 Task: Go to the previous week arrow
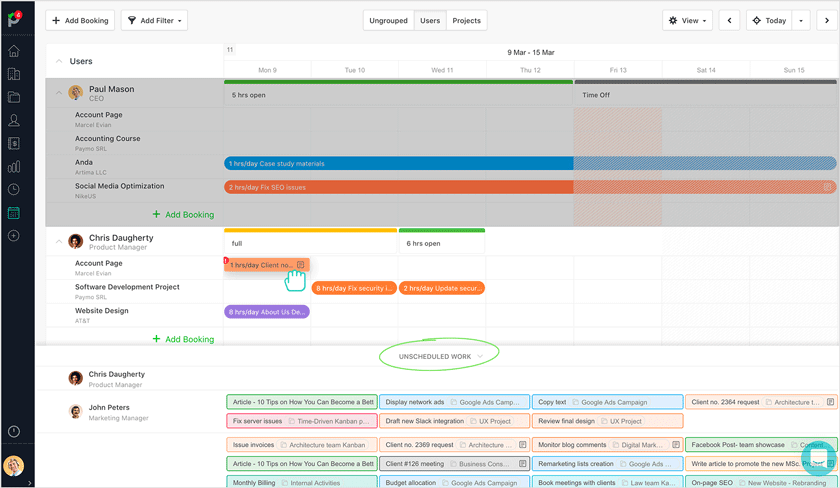point(729,20)
